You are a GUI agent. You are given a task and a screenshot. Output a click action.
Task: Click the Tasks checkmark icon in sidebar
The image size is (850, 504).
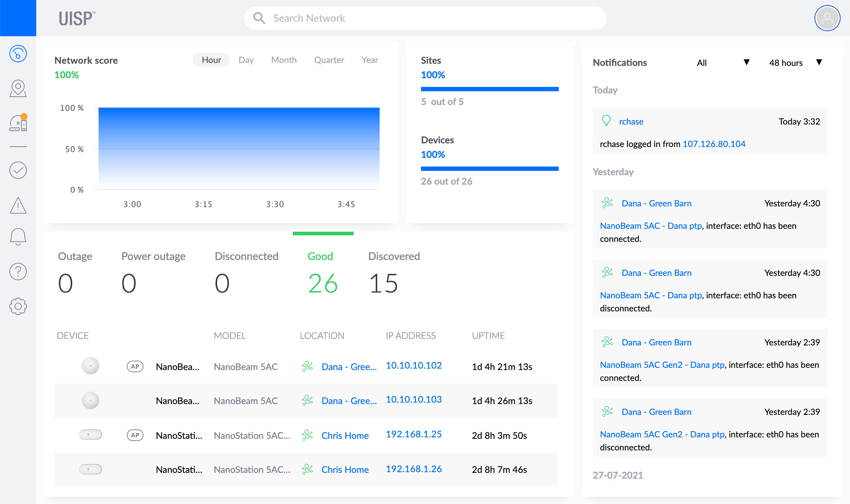pos(18,170)
